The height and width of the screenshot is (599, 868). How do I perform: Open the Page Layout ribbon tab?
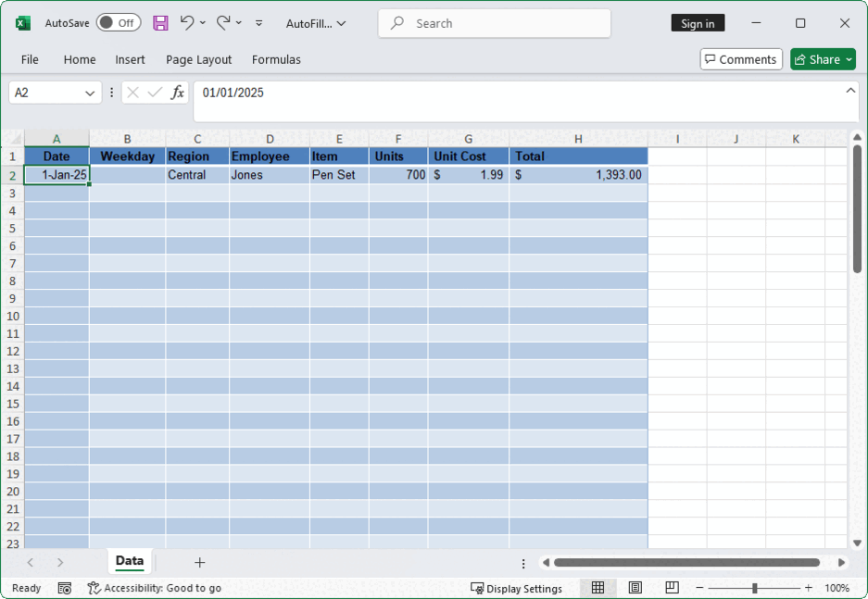(x=198, y=59)
